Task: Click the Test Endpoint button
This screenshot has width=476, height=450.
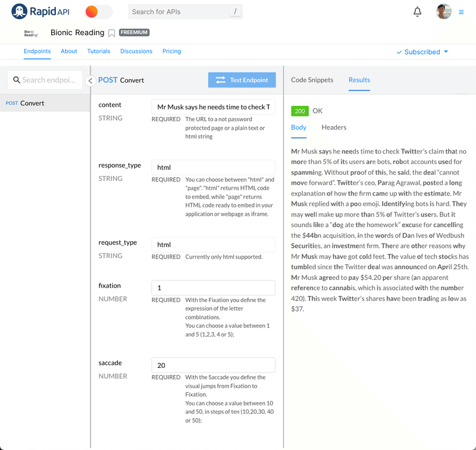Action: [x=242, y=80]
